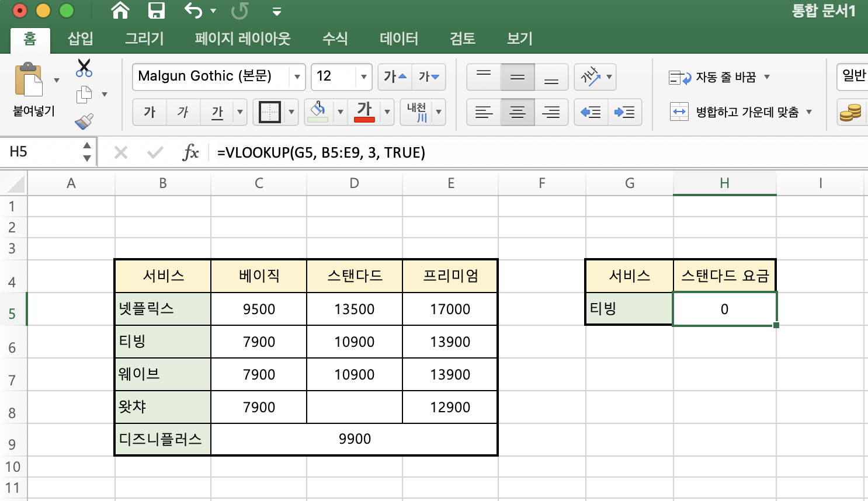Viewport: 868px width, 501px height.
Task: Toggle underline 가 formatting
Action: [x=217, y=112]
